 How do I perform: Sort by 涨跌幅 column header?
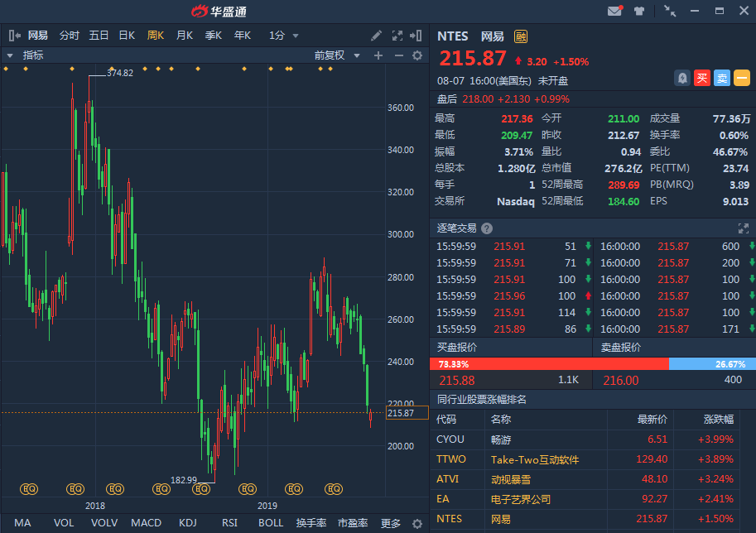(719, 420)
